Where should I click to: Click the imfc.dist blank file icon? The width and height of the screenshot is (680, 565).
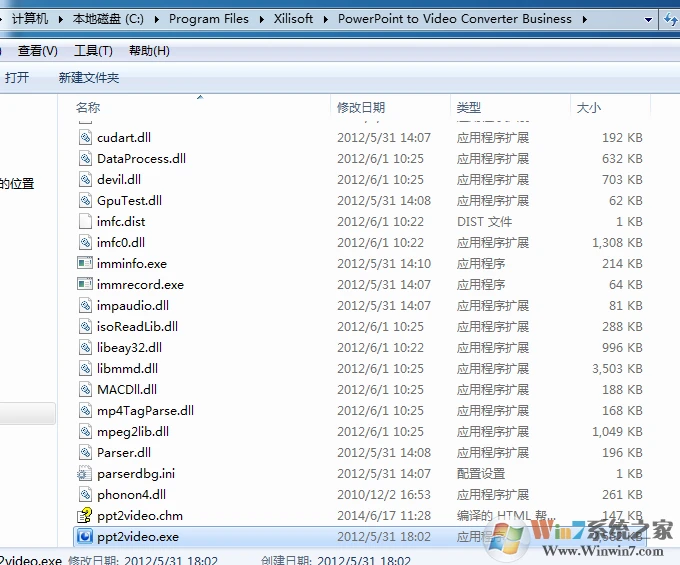pos(85,222)
